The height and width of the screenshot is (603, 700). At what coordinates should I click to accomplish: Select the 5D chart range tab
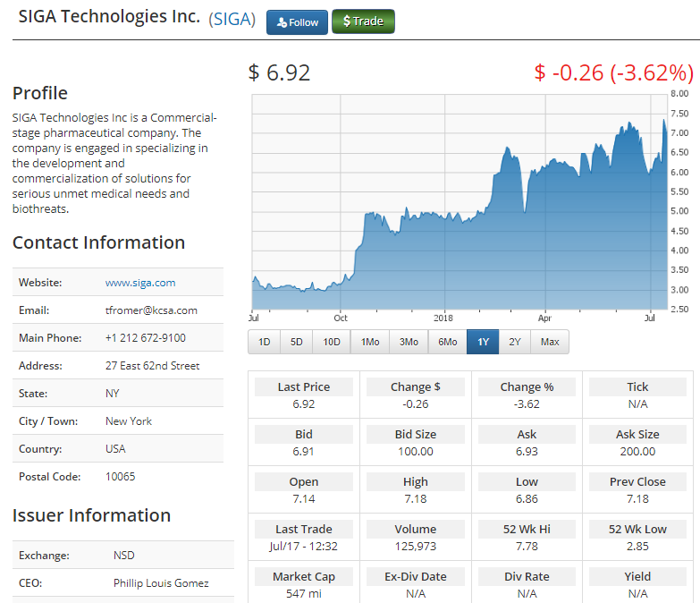click(297, 342)
